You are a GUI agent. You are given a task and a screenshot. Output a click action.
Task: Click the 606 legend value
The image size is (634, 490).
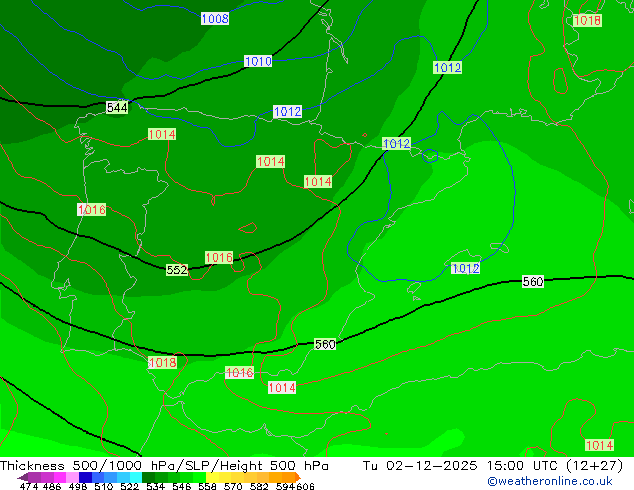coord(305,486)
